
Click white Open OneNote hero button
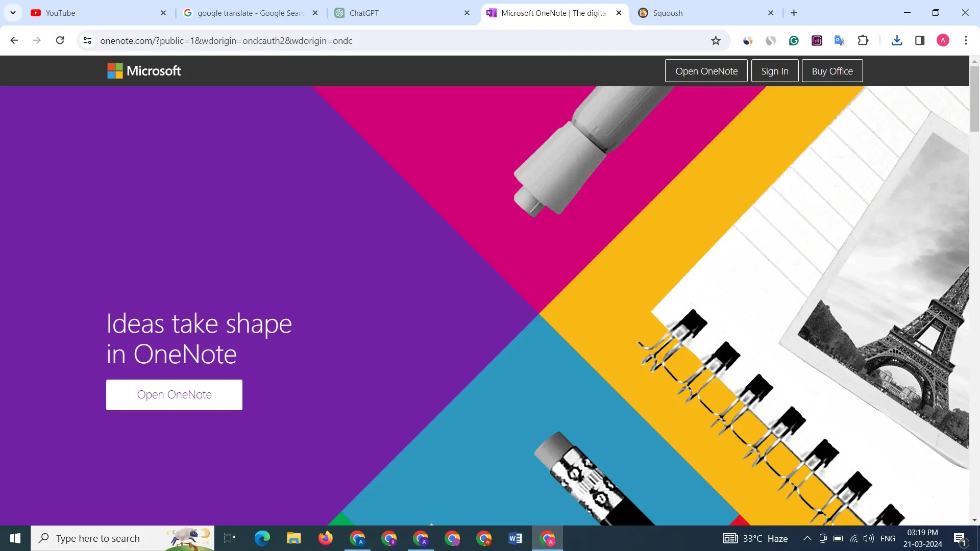coord(174,395)
